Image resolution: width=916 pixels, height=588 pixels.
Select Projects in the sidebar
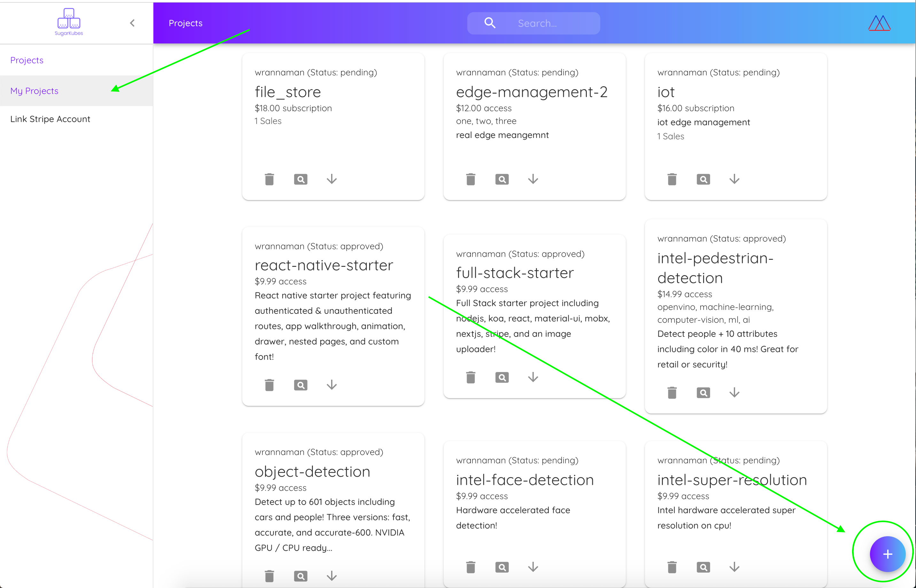pyautogui.click(x=27, y=60)
